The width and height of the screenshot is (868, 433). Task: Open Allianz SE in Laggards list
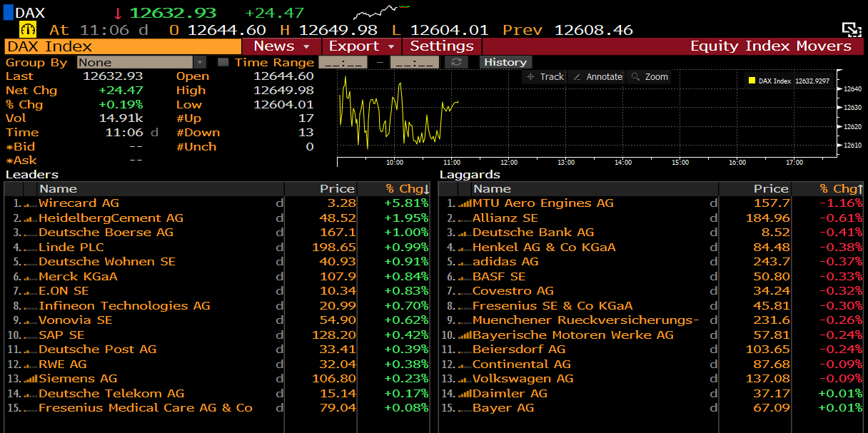pyautogui.click(x=505, y=218)
